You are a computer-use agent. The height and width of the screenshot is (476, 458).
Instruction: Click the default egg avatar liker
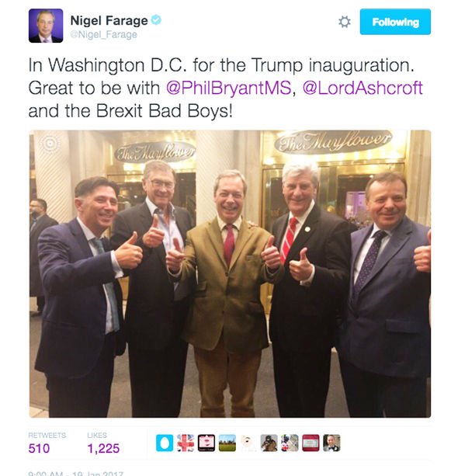165,443
